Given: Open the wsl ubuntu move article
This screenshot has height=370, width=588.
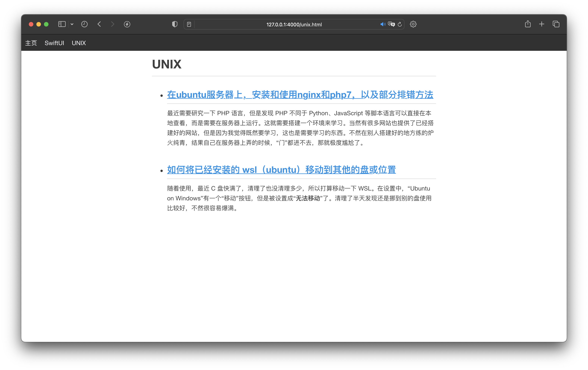Looking at the screenshot, I should click(281, 170).
